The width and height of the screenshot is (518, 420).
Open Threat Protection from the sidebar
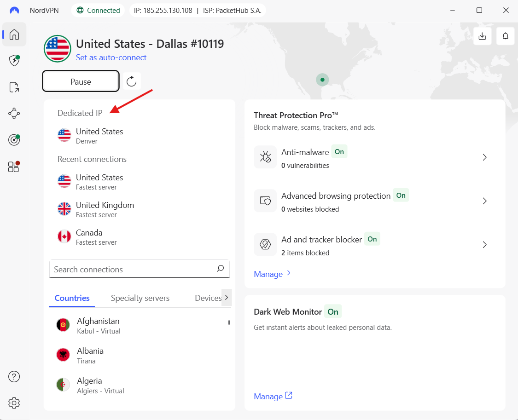pyautogui.click(x=14, y=60)
